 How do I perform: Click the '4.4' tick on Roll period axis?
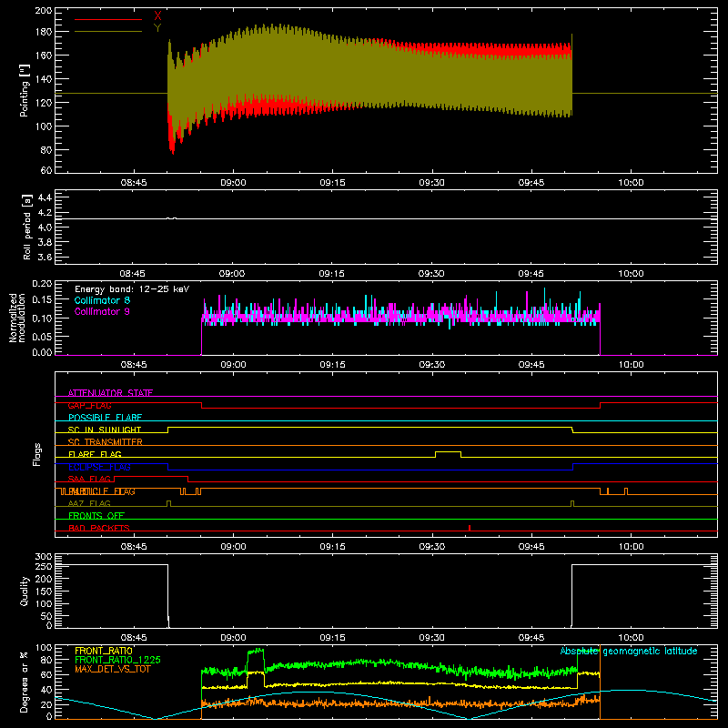pyautogui.click(x=45, y=197)
